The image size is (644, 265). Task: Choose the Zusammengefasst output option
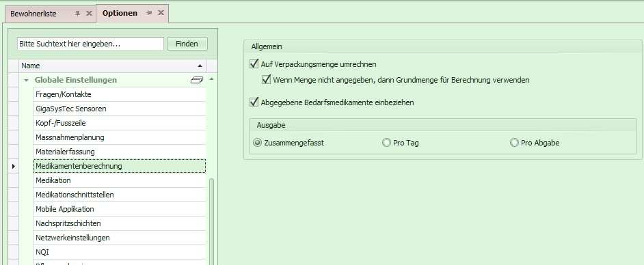click(x=258, y=143)
